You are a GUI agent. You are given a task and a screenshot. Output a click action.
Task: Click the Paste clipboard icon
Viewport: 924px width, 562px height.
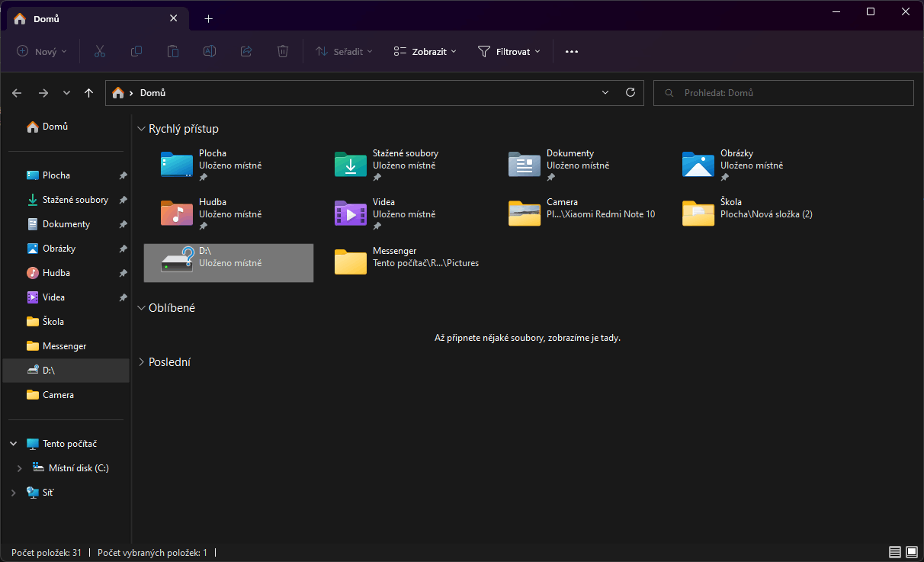pyautogui.click(x=173, y=51)
